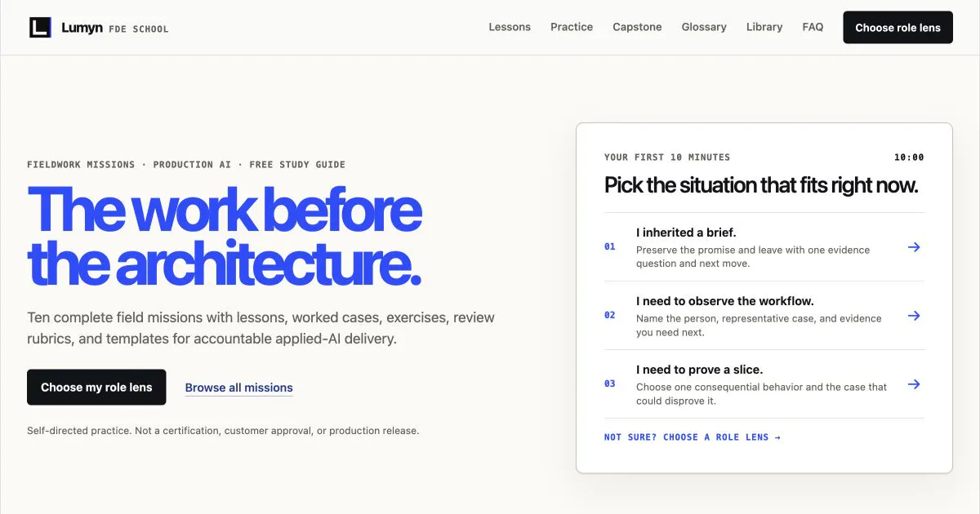The height and width of the screenshot is (514, 980).
Task: Click the number 01 situation marker
Action: 610,246
